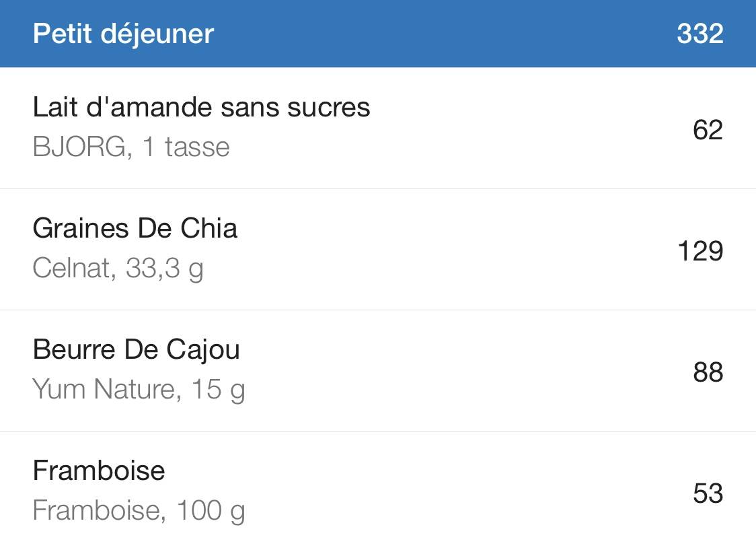Select the Framboise, 100 g serving text
The width and height of the screenshot is (756, 552).
pyautogui.click(x=139, y=512)
